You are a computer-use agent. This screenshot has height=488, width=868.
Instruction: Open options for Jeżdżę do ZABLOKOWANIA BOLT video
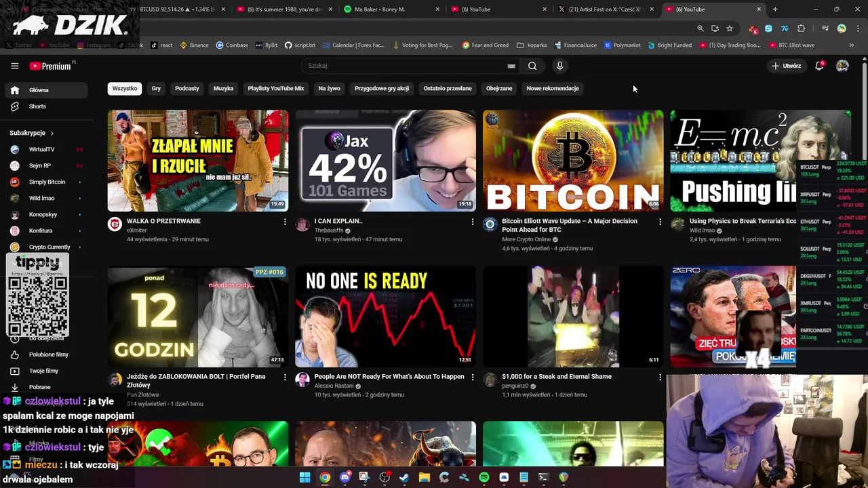[285, 377]
